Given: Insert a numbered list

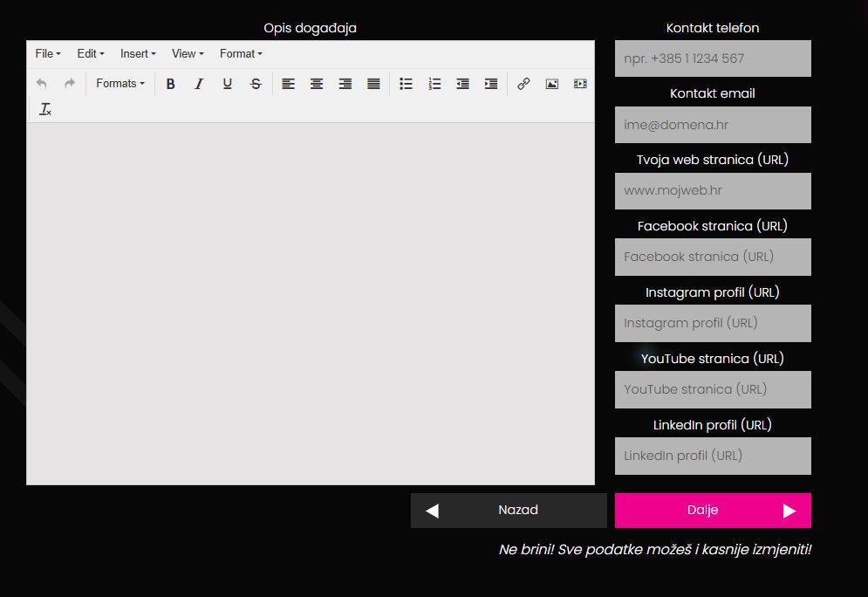Looking at the screenshot, I should tap(434, 84).
